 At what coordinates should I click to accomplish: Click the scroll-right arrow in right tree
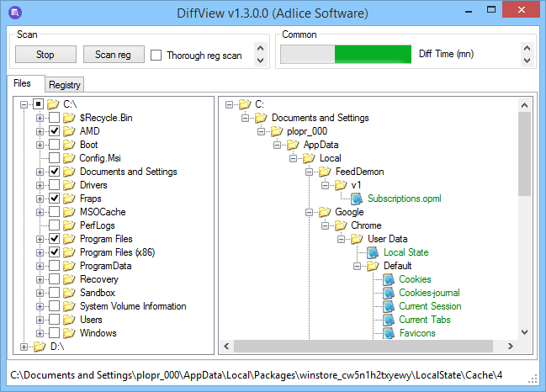(x=510, y=346)
